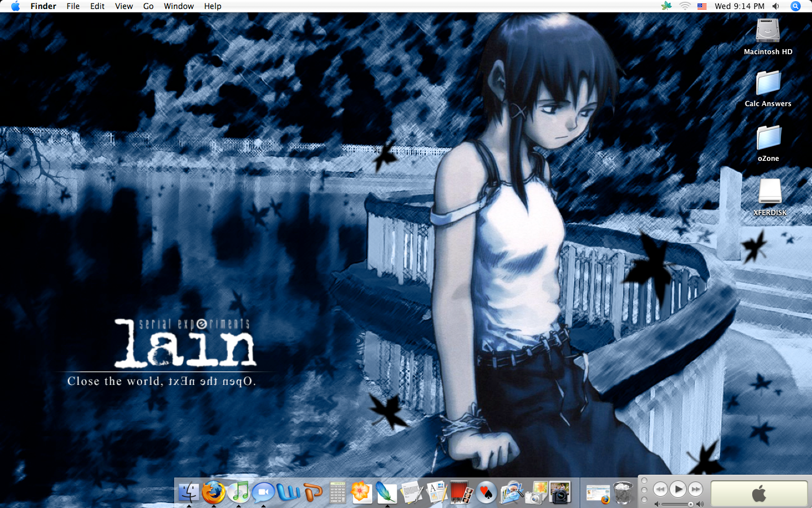Viewport: 812px width, 508px height.
Task: Open the blue feather quill app icon
Action: pyautogui.click(x=386, y=492)
